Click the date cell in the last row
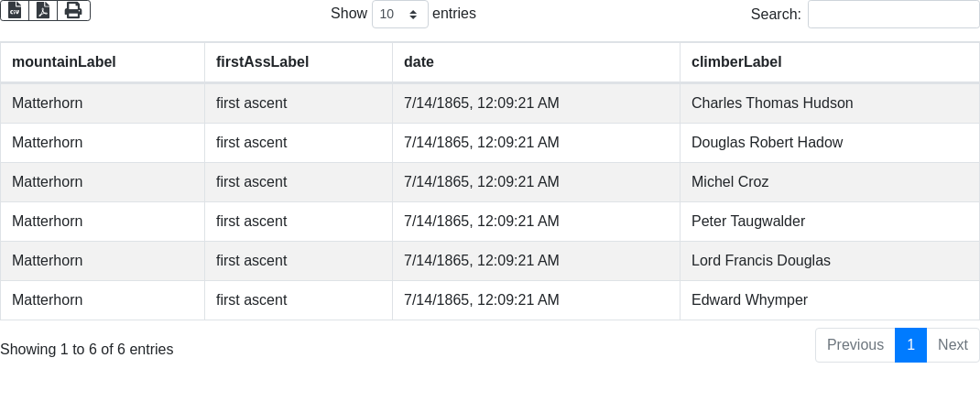980x412 pixels. (481, 300)
